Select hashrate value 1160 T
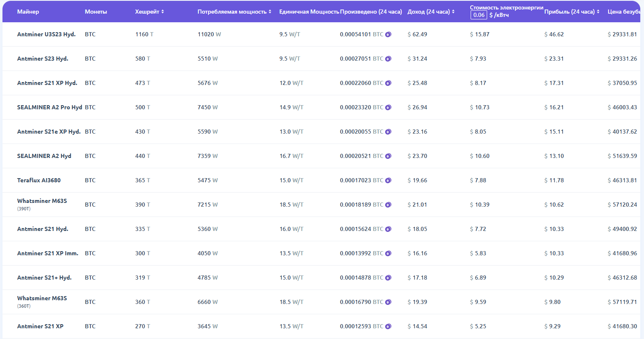Screen dimensions: 644x339 click(144, 34)
